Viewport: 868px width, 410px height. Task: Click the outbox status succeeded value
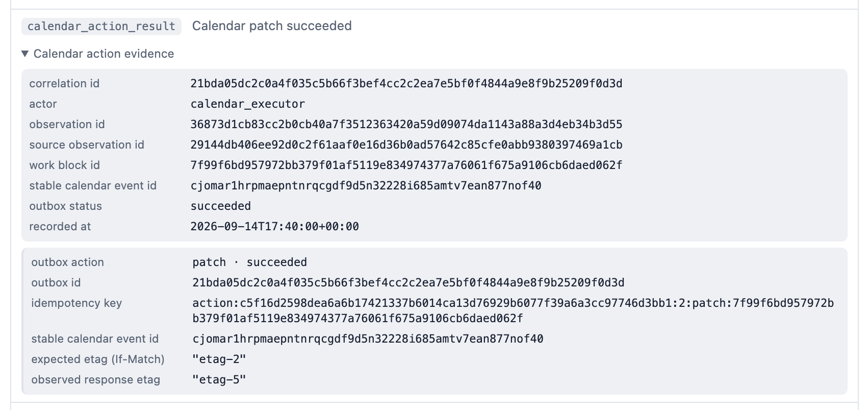(x=221, y=206)
